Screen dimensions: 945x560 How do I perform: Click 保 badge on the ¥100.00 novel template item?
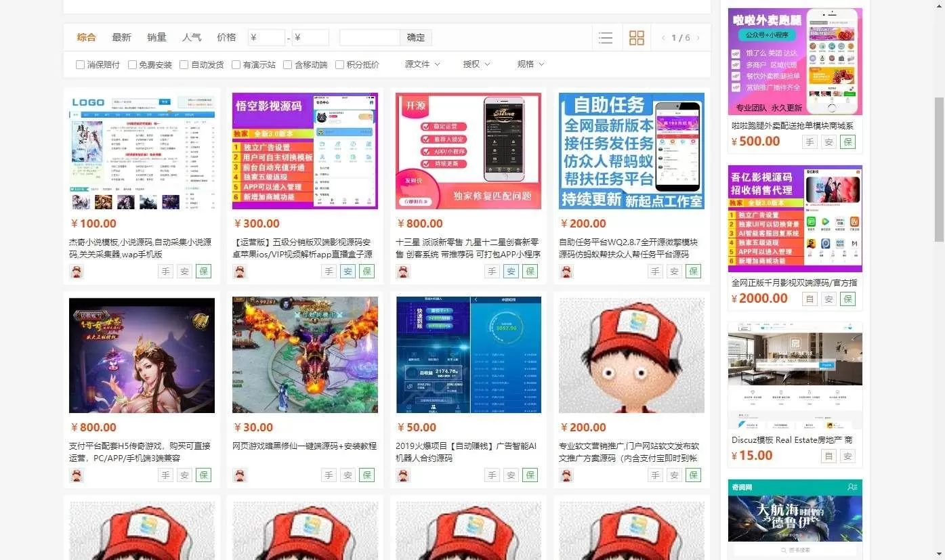[x=204, y=272]
